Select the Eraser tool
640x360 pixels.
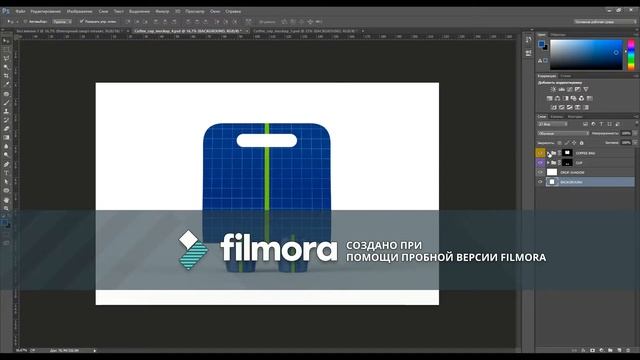(6, 129)
